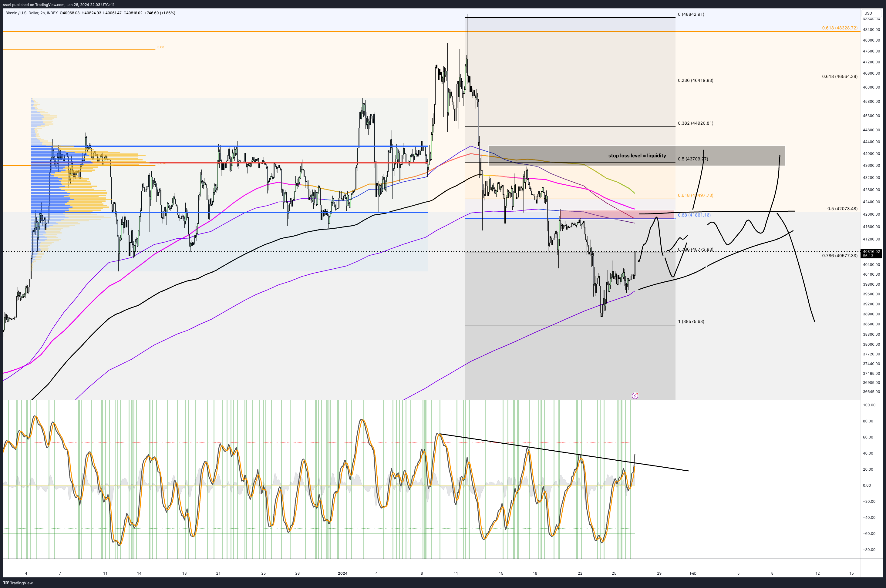The width and height of the screenshot is (886, 588).
Task: Select the blue Fib label '0.68 (41861.16)'
Action: [x=694, y=215]
